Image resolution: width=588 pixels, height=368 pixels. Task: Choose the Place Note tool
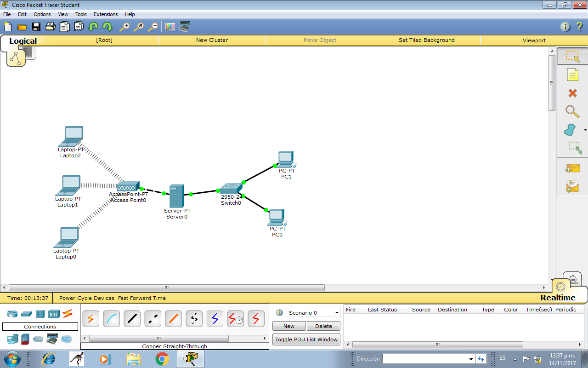[x=572, y=75]
